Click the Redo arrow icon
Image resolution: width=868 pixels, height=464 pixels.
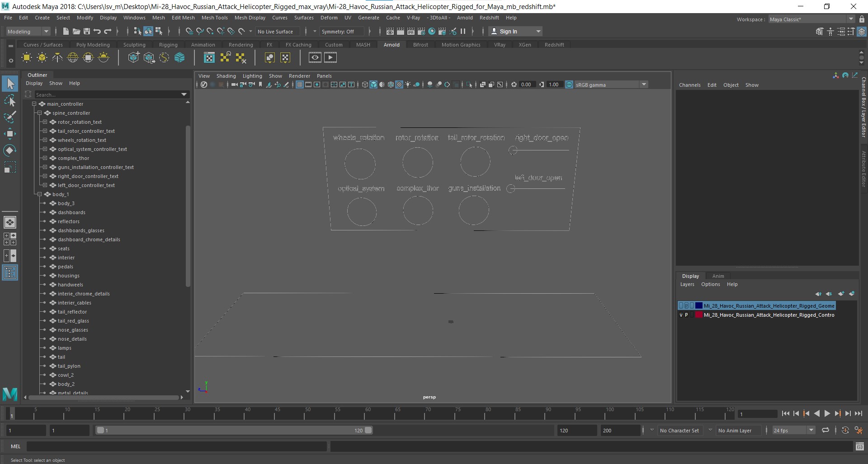tap(108, 31)
